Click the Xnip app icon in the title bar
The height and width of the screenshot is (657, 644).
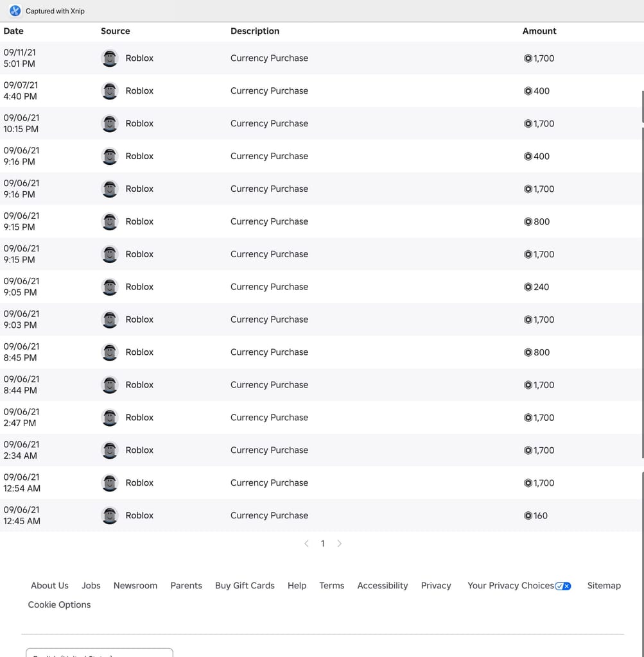[15, 11]
